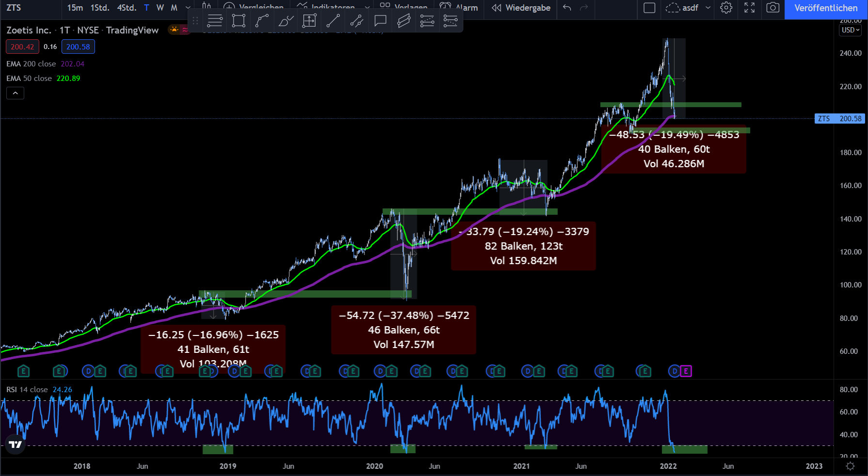
Task: Click the red sell price 200.42
Action: pyautogui.click(x=22, y=47)
